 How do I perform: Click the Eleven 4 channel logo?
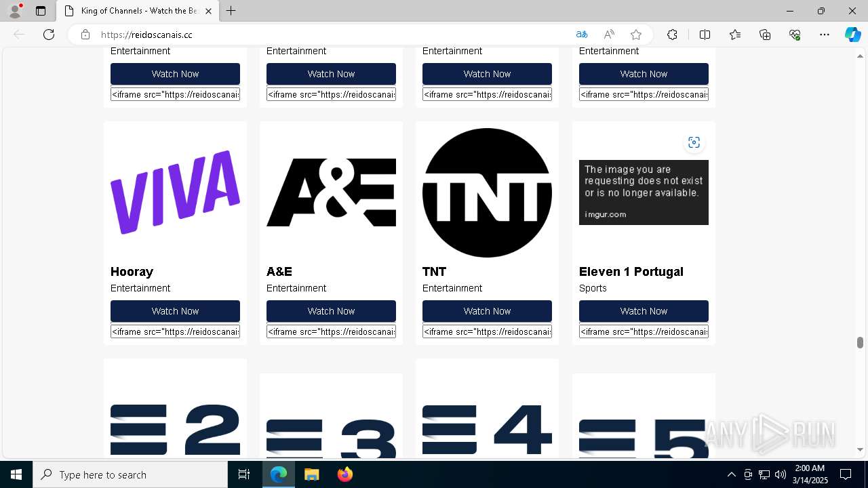pyautogui.click(x=487, y=430)
